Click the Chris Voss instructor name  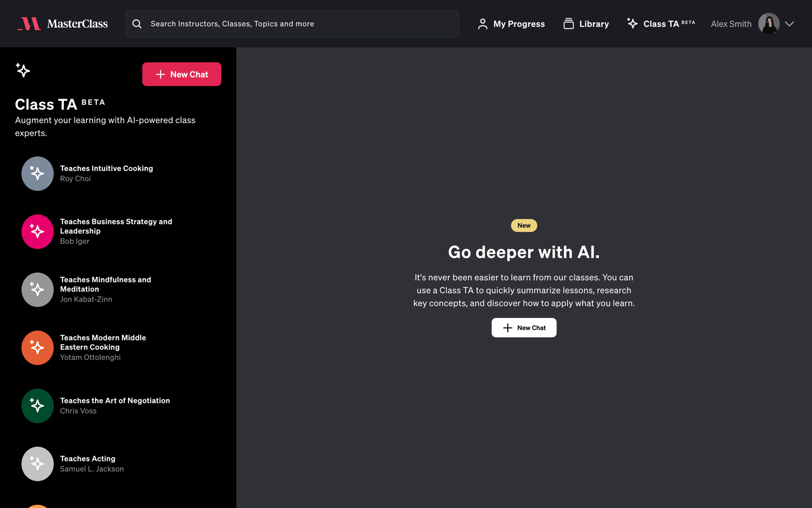pos(78,411)
